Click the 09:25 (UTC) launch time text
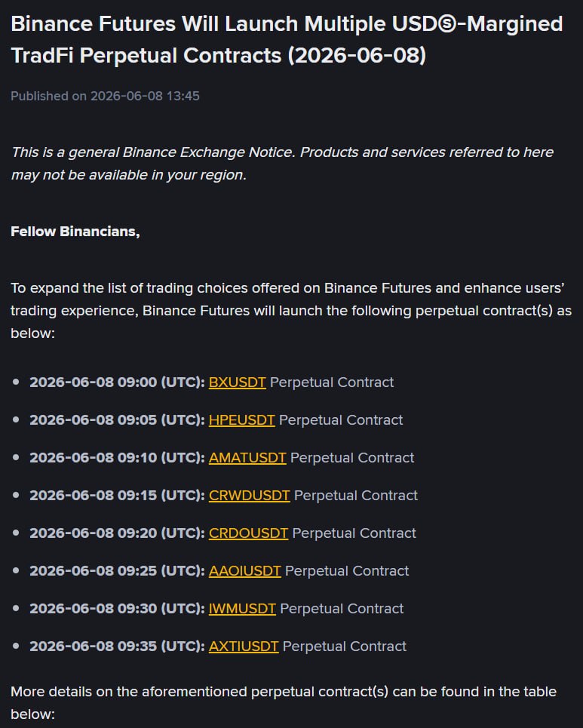Image resolution: width=583 pixels, height=728 pixels. point(118,570)
